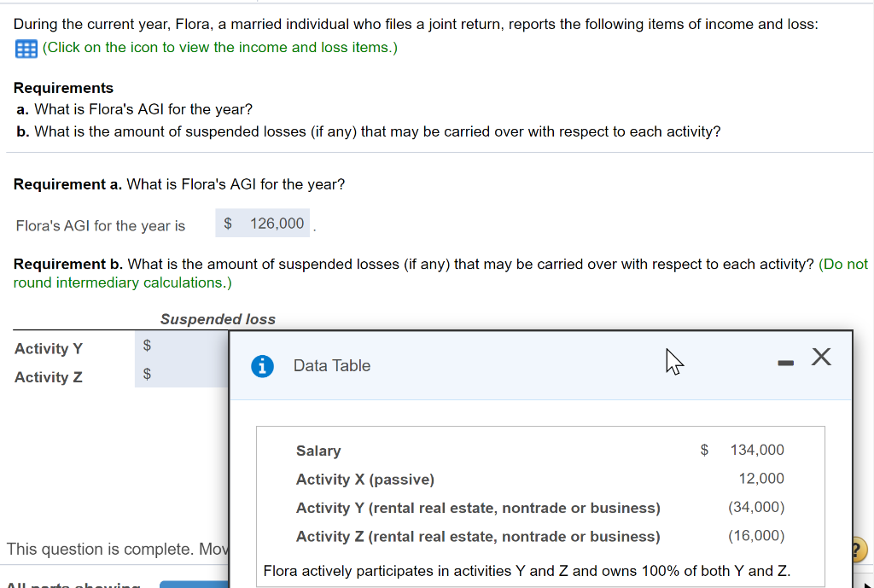874x588 pixels.
Task: Click the Suspended loss column header
Action: [218, 319]
